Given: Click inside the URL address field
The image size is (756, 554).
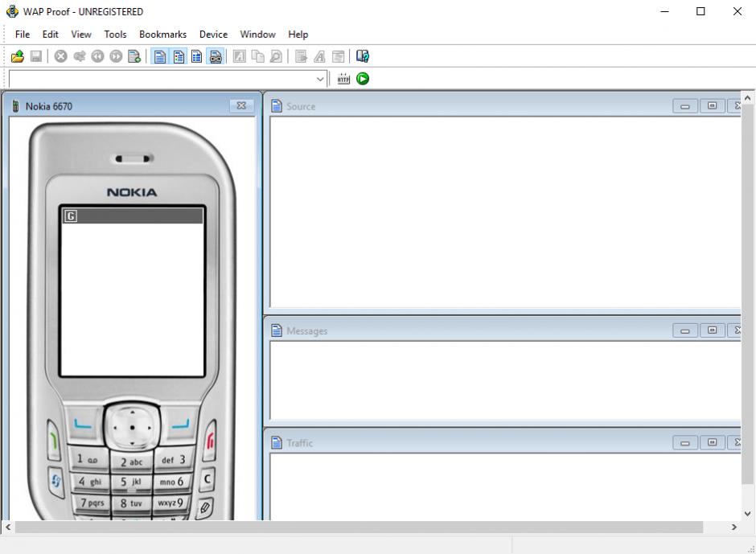Looking at the screenshot, I should [162, 79].
